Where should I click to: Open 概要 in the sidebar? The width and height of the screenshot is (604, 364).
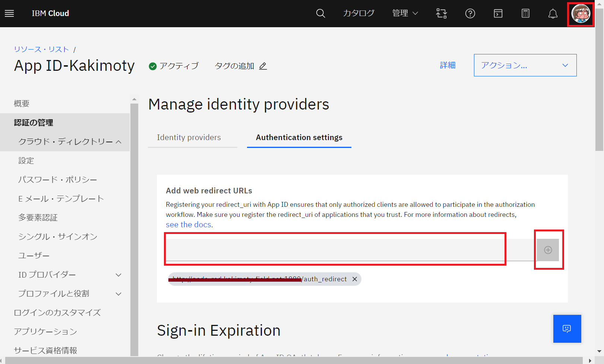pyautogui.click(x=22, y=104)
